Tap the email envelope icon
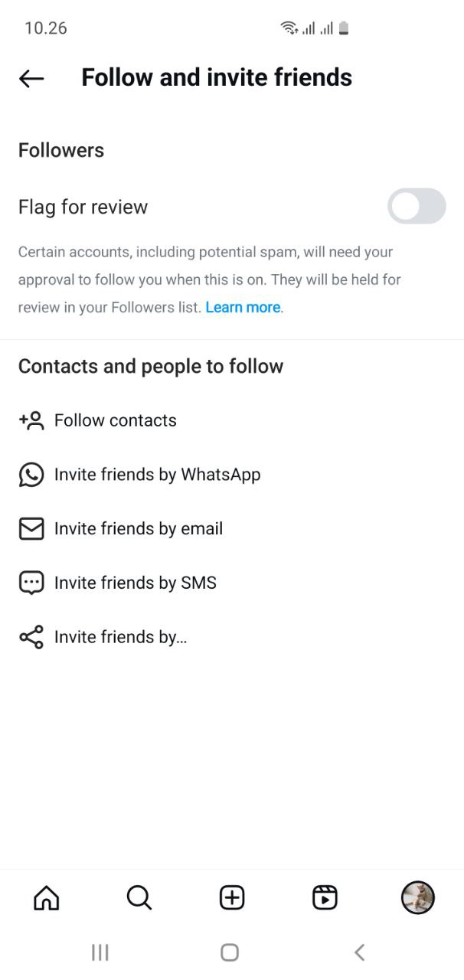 [31, 529]
